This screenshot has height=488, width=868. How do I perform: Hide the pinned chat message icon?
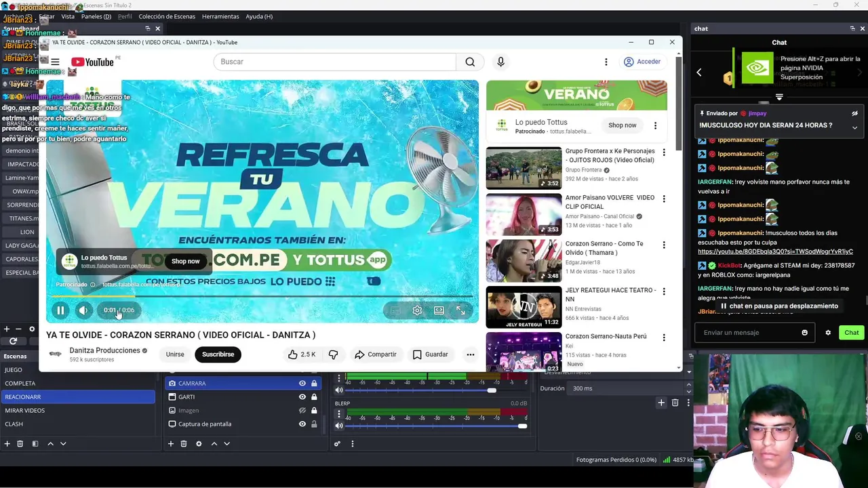[854, 114]
